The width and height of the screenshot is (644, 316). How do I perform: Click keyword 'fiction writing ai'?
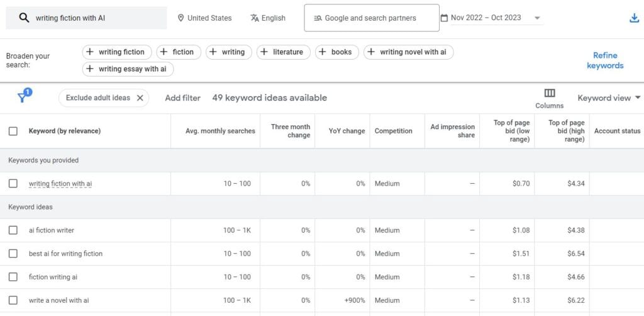(x=53, y=277)
